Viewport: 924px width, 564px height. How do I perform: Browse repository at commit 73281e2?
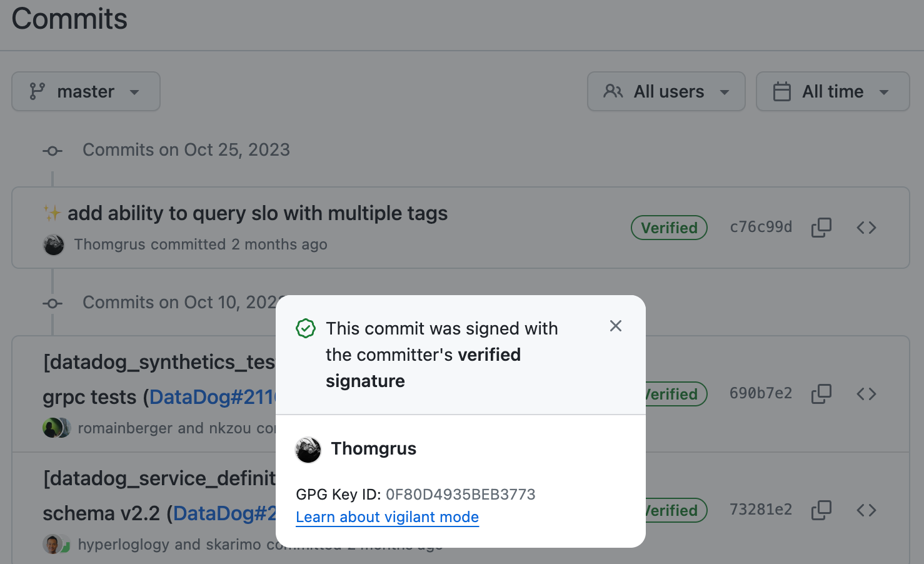866,510
